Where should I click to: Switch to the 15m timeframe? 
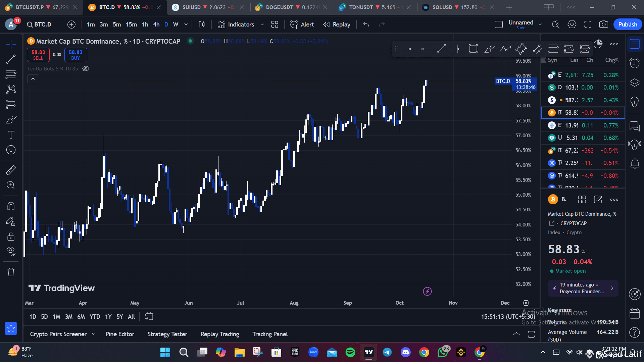tap(131, 24)
